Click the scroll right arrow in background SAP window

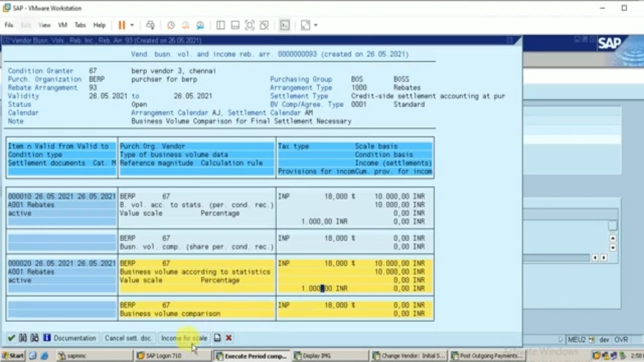(603, 257)
